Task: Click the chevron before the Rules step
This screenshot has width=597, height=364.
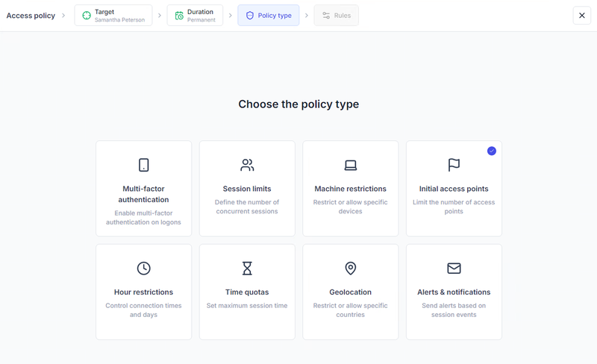Action: (x=307, y=16)
